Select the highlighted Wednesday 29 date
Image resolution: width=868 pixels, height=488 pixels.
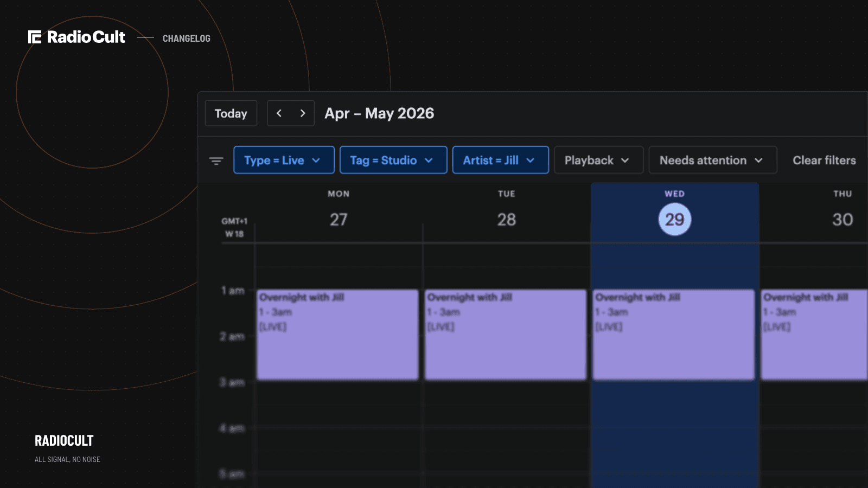675,219
